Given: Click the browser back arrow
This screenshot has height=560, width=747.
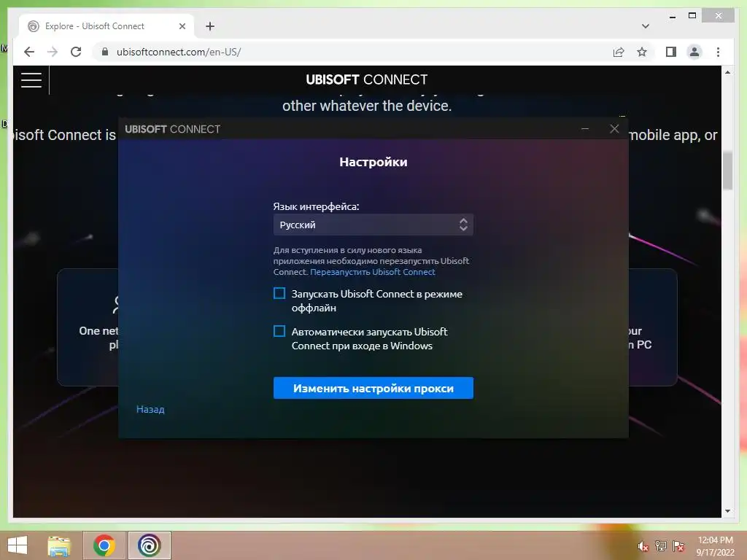Looking at the screenshot, I should click(x=29, y=52).
